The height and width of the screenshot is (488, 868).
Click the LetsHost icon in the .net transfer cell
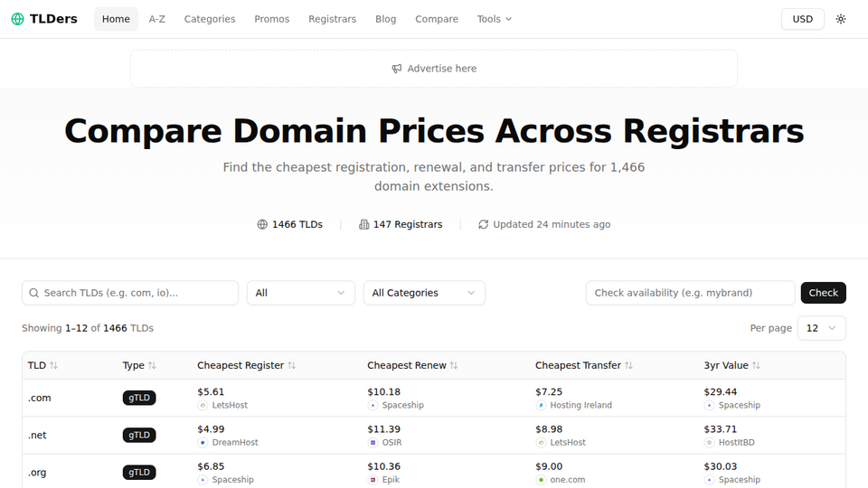pos(541,442)
